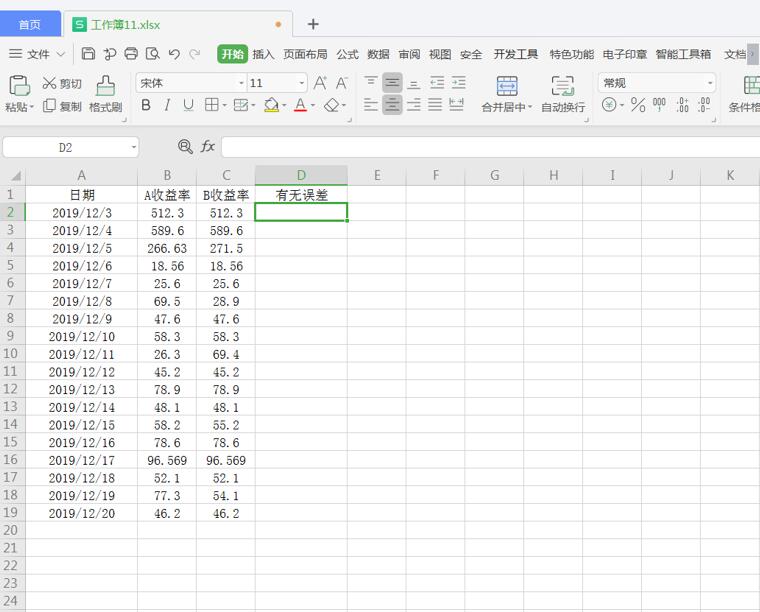Open the 页面布局 ribbon tab
This screenshot has height=612, width=760.
(305, 54)
